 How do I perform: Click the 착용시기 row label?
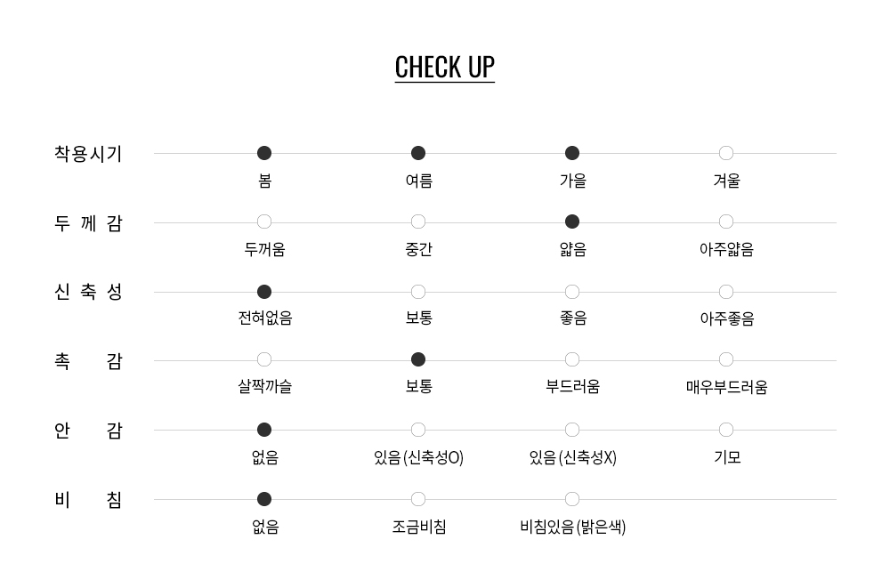[x=88, y=154]
